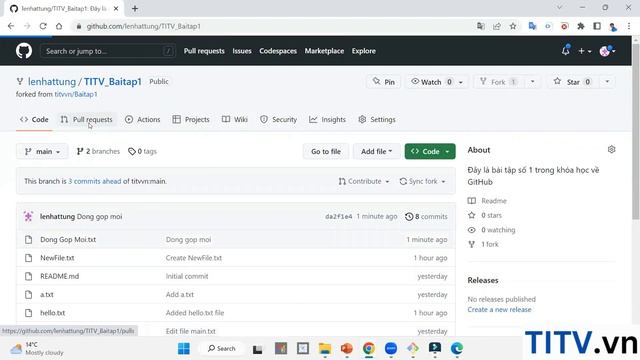The width and height of the screenshot is (640, 360).
Task: Open the green Code dropdown
Action: (430, 151)
